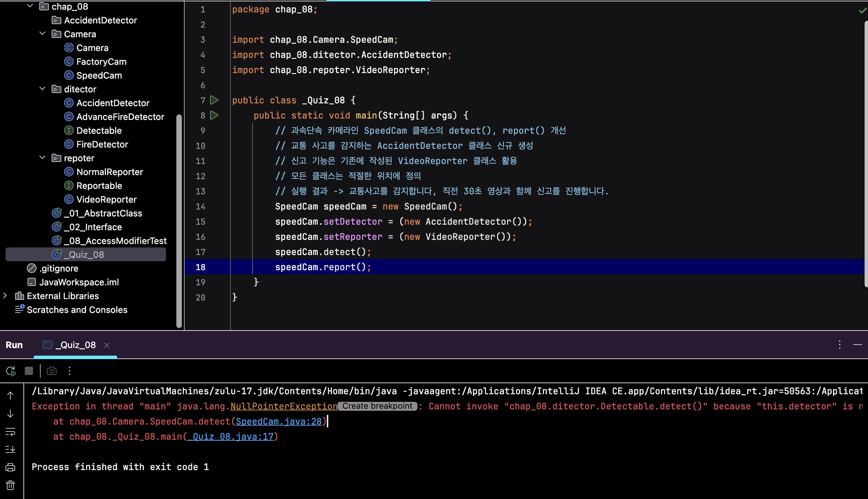Viewport: 868px width, 499px height.
Task: Open the SpeedCam class in tree
Action: coord(93,75)
